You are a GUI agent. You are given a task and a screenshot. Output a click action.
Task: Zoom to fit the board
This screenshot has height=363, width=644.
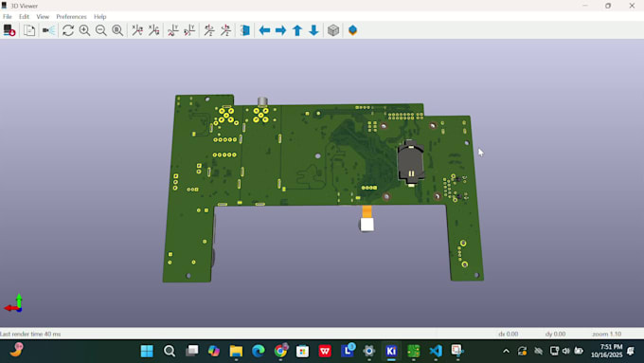117,30
